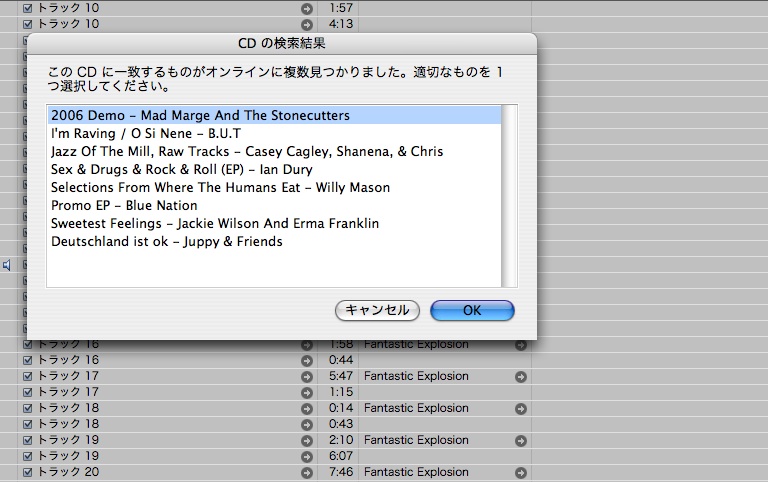Uncheck トラック 17 with duration 5:47
Image resolution: width=768 pixels, height=482 pixels.
[28, 377]
